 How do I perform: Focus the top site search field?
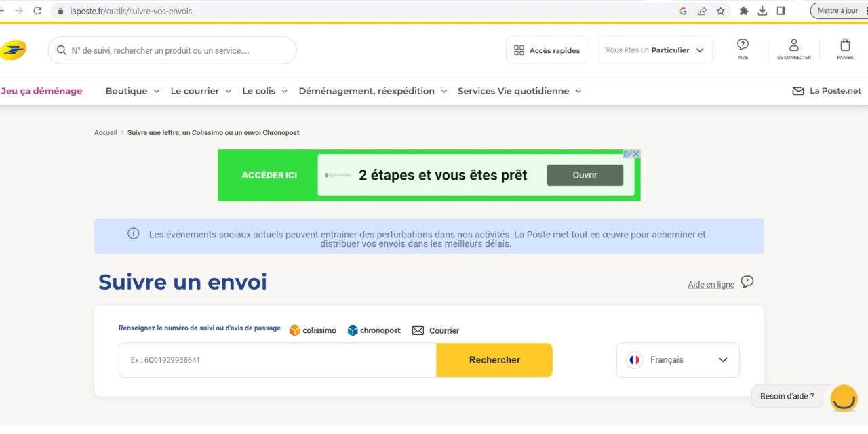coord(172,50)
